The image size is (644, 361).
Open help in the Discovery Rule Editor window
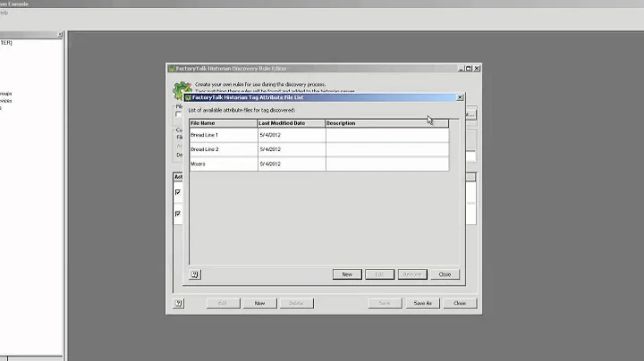tap(178, 303)
